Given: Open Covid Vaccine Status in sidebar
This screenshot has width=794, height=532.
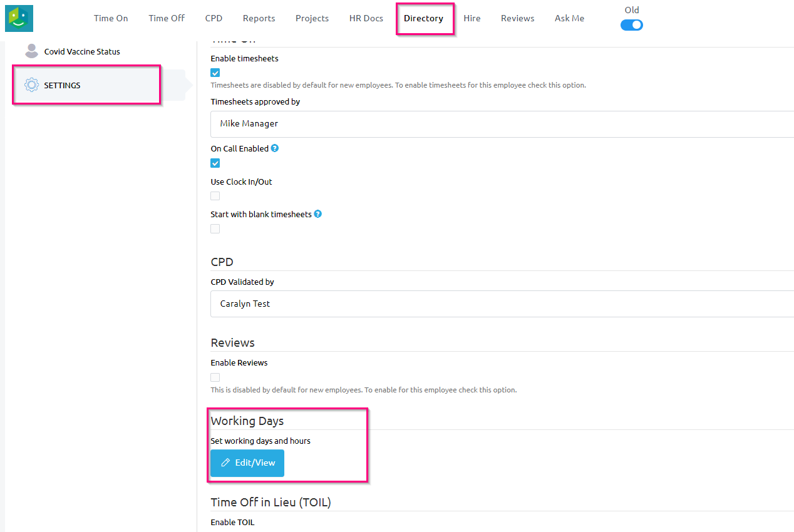Looking at the screenshot, I should click(x=82, y=51).
